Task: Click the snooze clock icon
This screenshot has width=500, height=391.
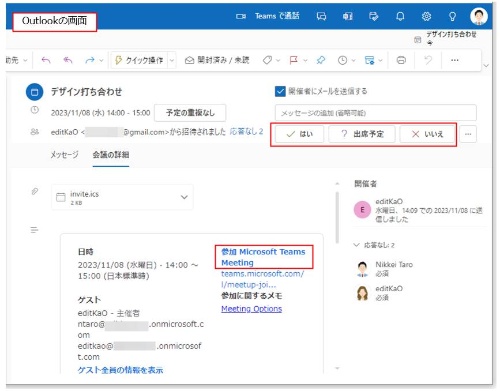Action: point(342,60)
